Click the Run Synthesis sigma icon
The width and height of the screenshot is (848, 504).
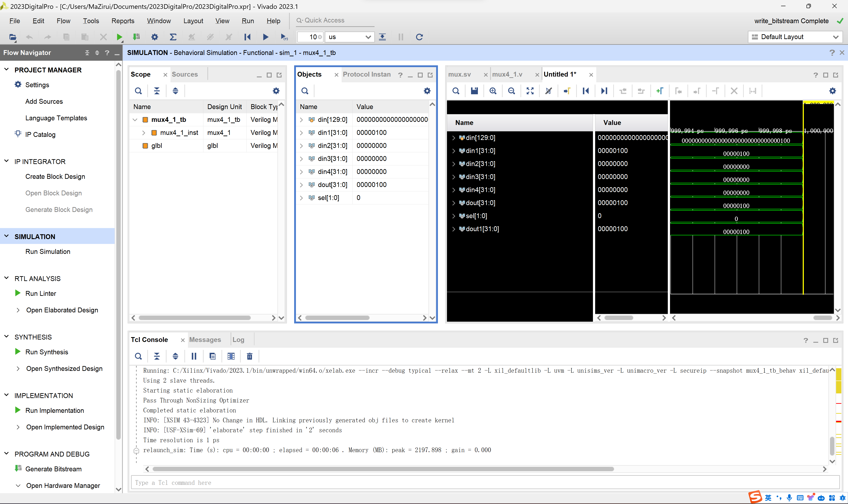[173, 37]
